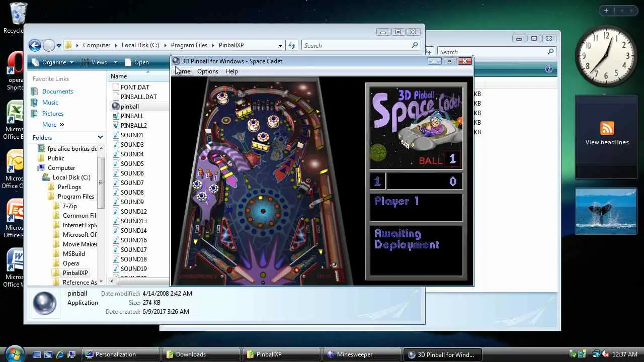Viewport: 644px width, 362px height.
Task: Expand the address bar previous locations dropdown
Action: pyautogui.click(x=280, y=45)
